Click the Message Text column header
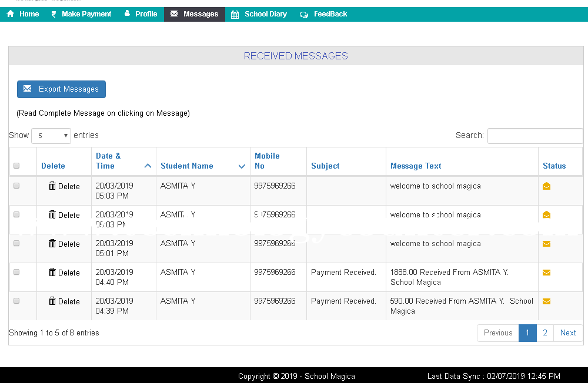 tap(462, 161)
